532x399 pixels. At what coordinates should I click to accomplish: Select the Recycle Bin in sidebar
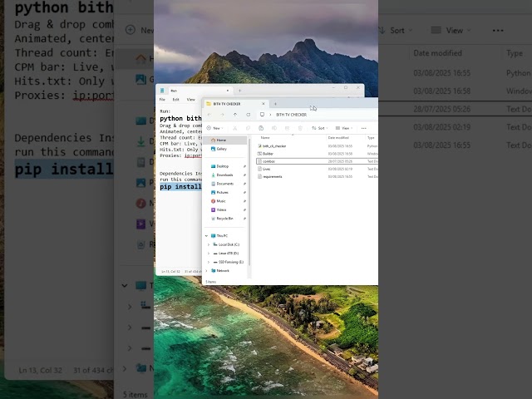point(224,218)
